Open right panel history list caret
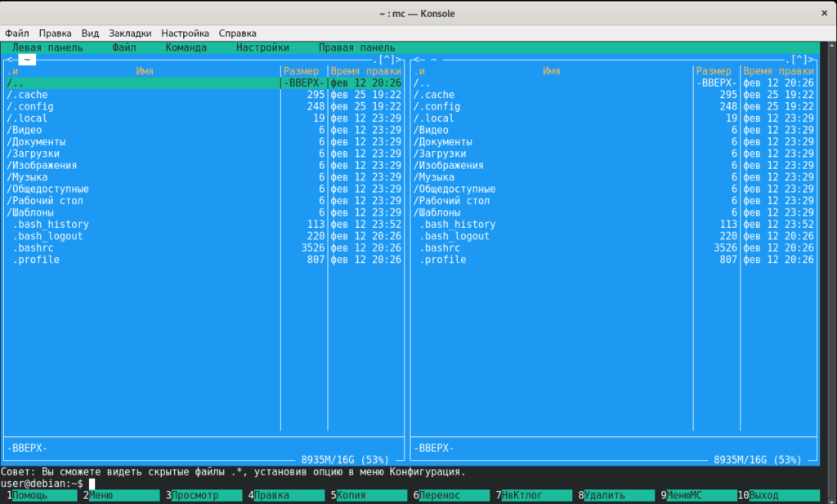This screenshot has height=504, width=837. [799, 60]
